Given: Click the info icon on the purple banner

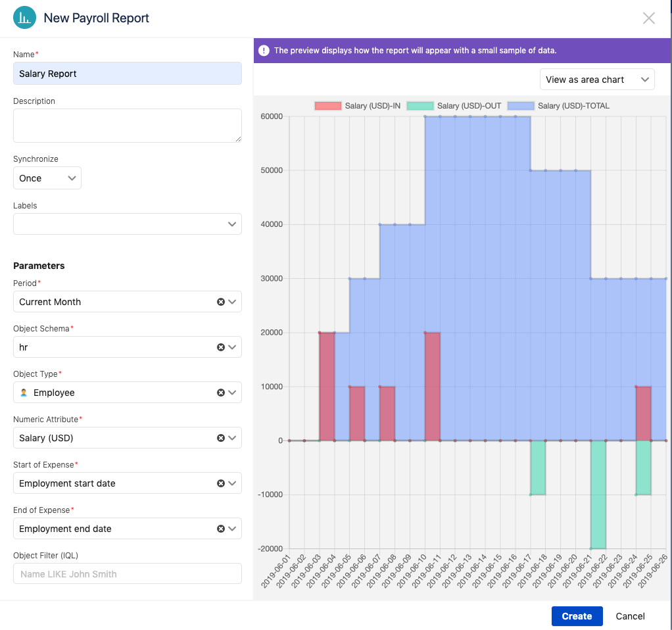Looking at the screenshot, I should point(263,50).
